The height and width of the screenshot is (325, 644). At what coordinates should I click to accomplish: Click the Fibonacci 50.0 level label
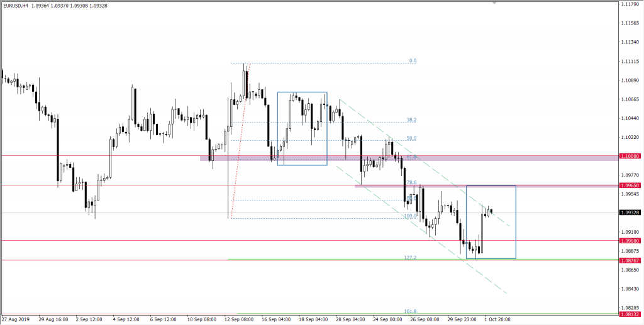411,138
